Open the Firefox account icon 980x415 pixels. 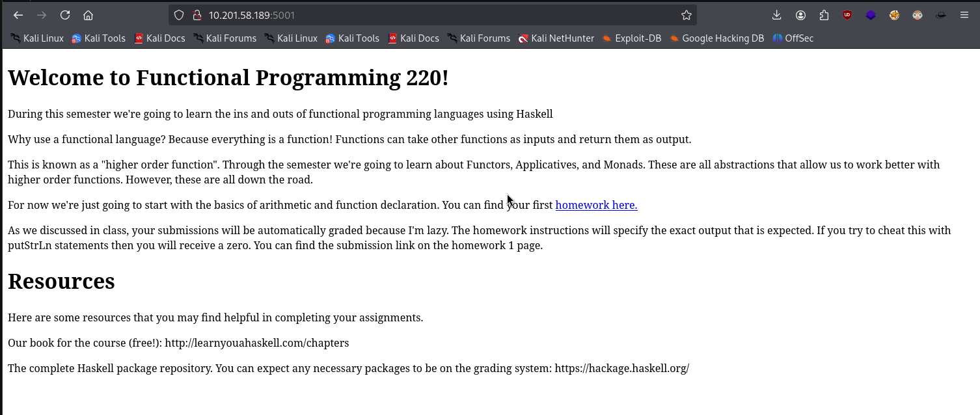pyautogui.click(x=800, y=15)
